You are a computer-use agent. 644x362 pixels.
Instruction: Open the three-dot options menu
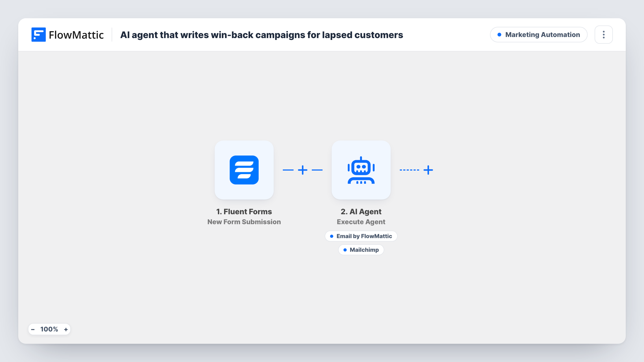pyautogui.click(x=603, y=35)
